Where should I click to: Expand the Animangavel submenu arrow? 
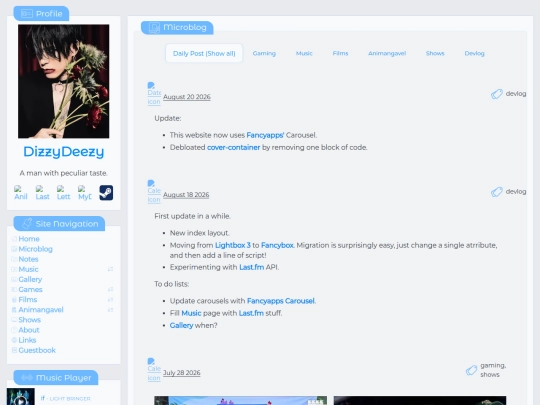point(110,310)
